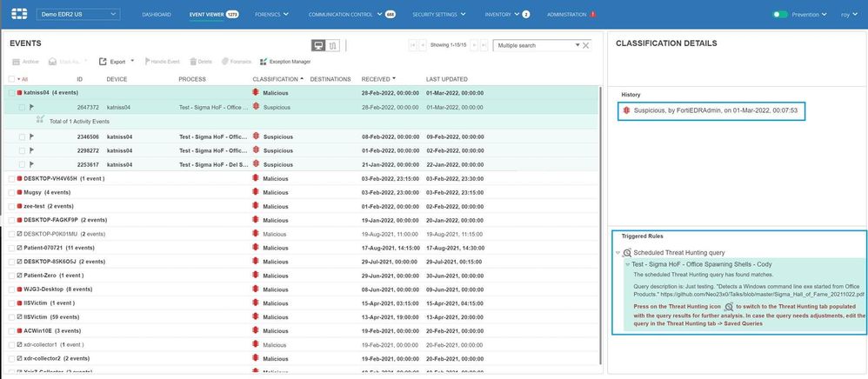Open the Demo EDR2 US organization dropdown
Image resolution: width=868 pixels, height=379 pixels.
[x=78, y=15]
